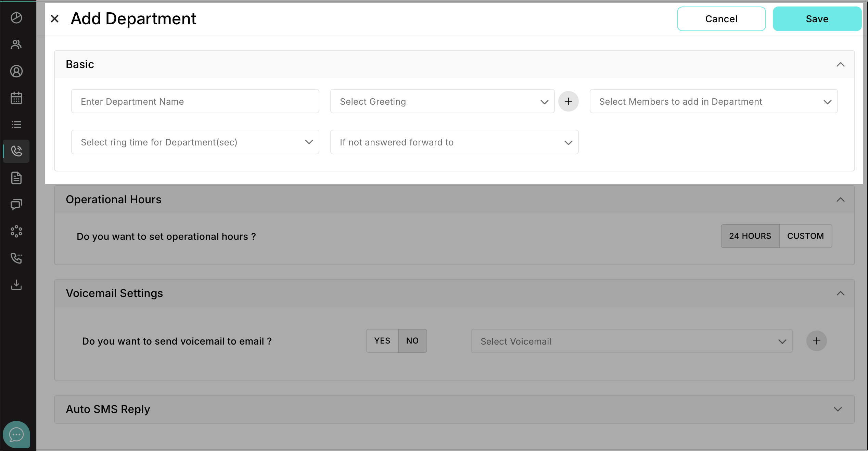
Task: Open the calendar icon in sidebar
Action: tap(16, 98)
